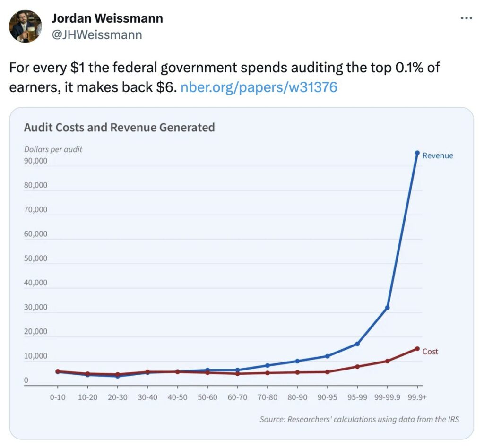The image size is (484, 448).
Task: Click the 90,000 y-axis label
Action: click(x=36, y=161)
